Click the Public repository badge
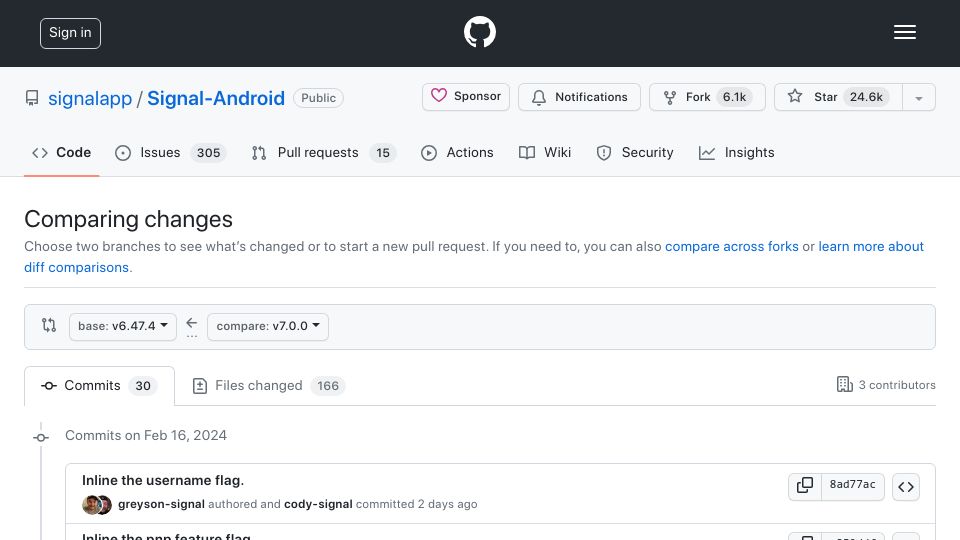The height and width of the screenshot is (540, 960). tap(318, 98)
